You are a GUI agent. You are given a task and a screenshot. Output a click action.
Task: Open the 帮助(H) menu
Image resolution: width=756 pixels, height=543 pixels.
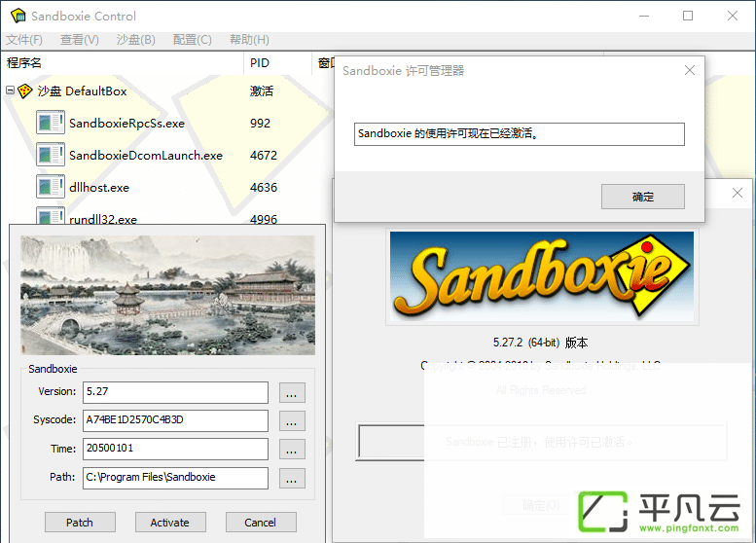pyautogui.click(x=249, y=40)
